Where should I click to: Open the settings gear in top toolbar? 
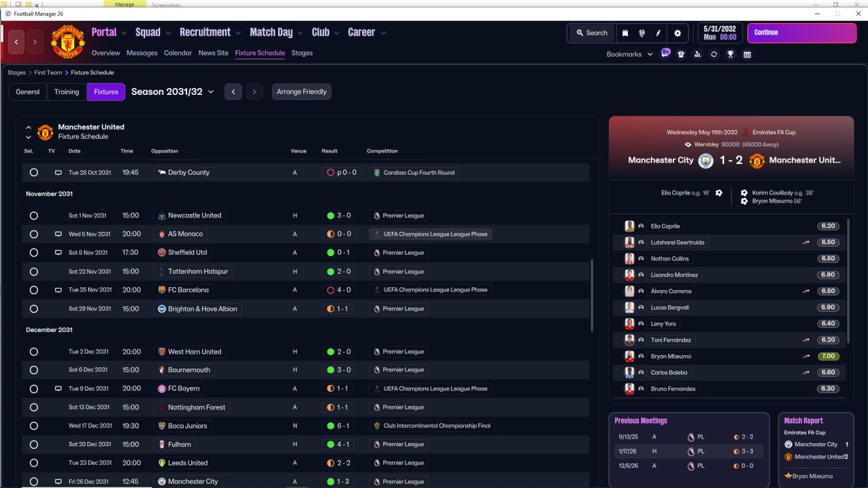(677, 33)
